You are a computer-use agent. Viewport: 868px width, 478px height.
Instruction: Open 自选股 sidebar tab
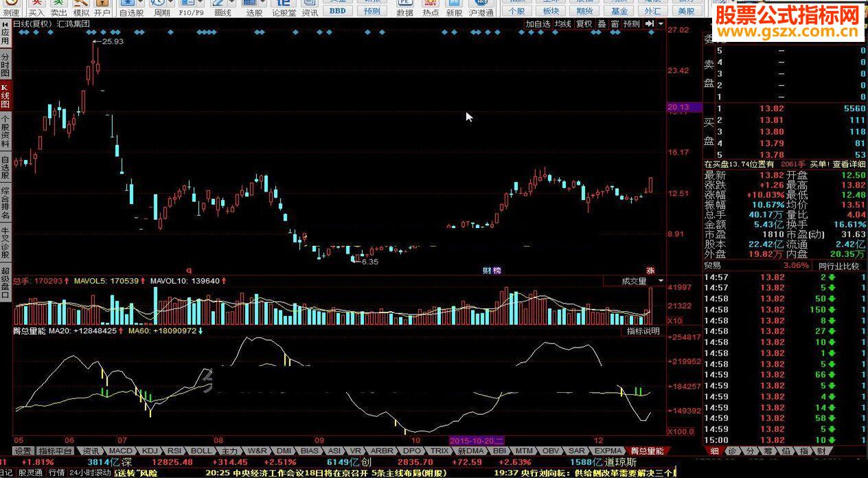5,167
